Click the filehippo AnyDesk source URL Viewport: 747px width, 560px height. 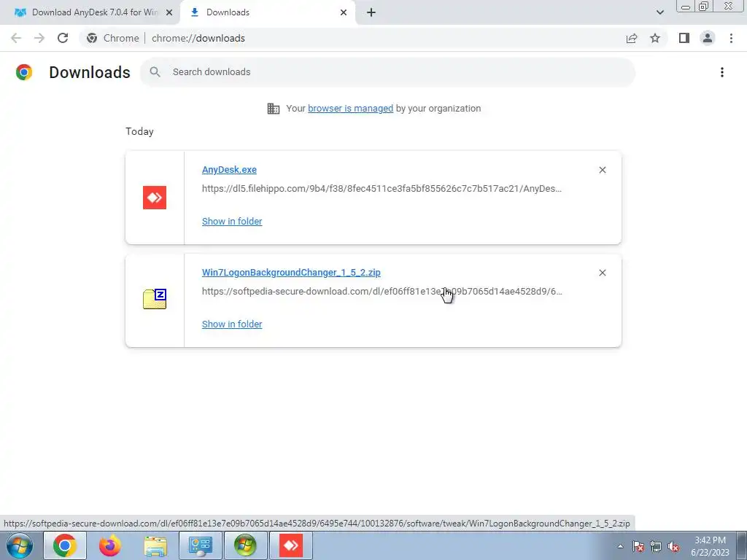click(382, 189)
